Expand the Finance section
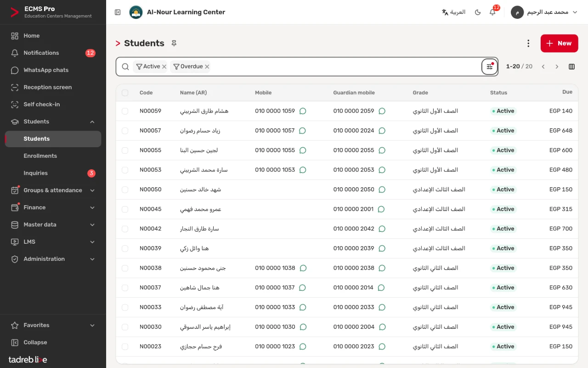The height and width of the screenshot is (368, 588). pyautogui.click(x=53, y=207)
